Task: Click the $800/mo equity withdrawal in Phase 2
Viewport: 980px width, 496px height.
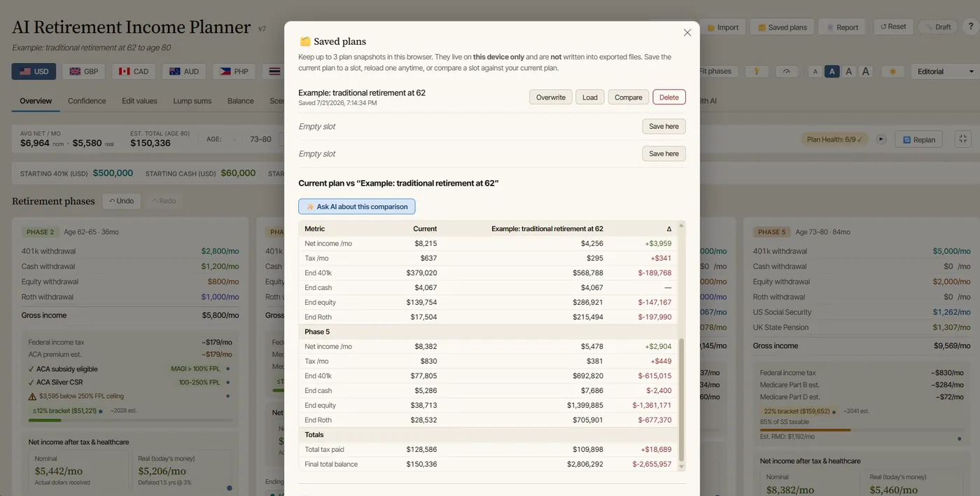Action: 223,282
